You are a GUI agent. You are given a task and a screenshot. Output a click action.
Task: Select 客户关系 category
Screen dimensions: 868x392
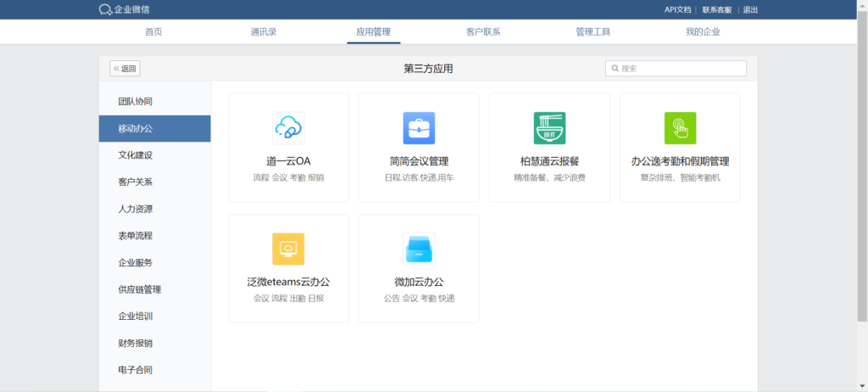(x=155, y=182)
